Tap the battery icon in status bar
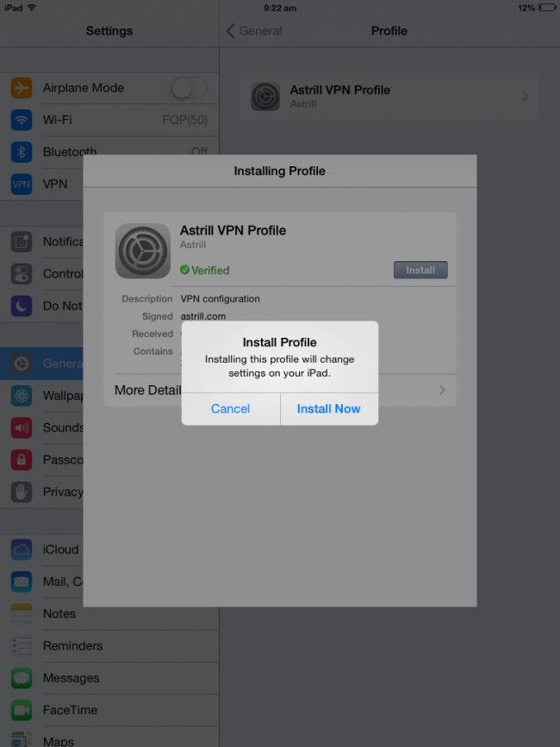560x747 pixels. pyautogui.click(x=547, y=8)
